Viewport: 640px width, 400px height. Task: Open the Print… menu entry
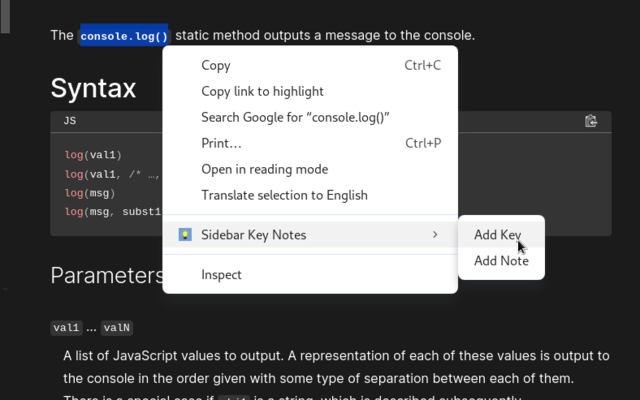(x=310, y=143)
